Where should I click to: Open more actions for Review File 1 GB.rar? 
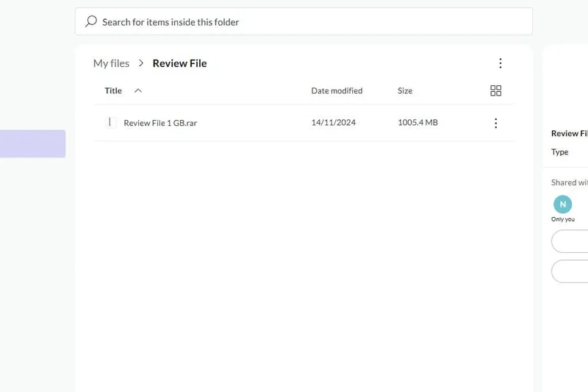click(495, 123)
